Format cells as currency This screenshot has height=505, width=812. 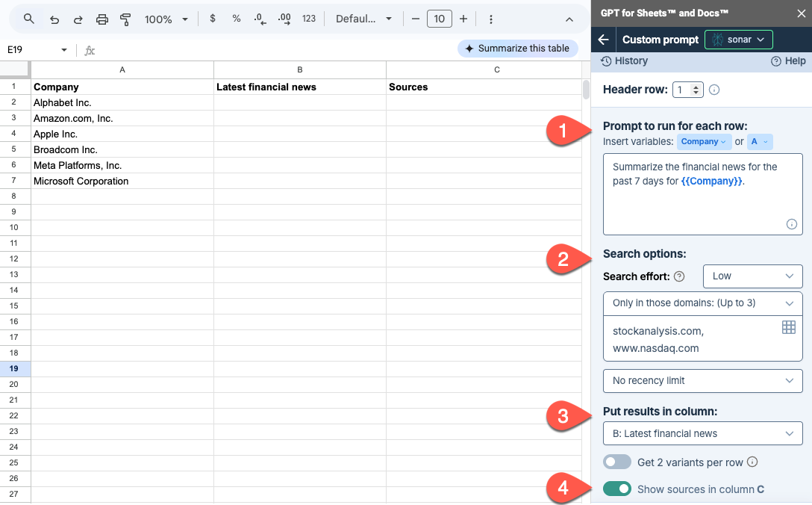click(x=212, y=19)
